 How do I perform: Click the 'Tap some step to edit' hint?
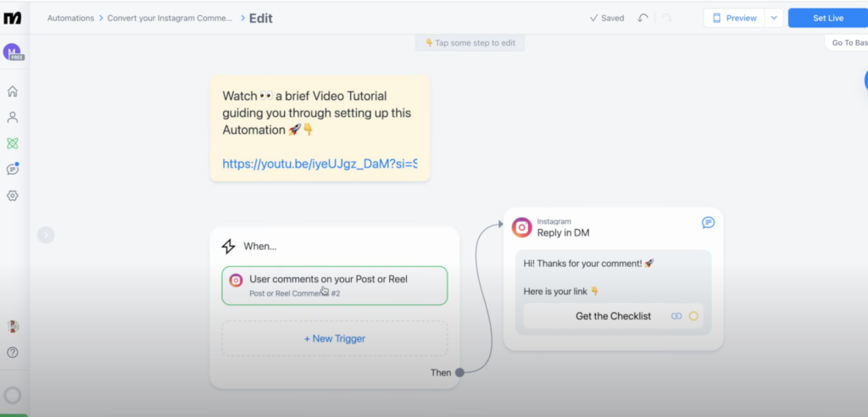tap(470, 42)
